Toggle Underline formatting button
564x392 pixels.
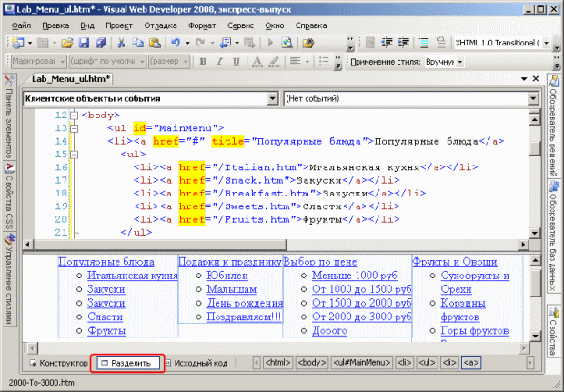[235, 62]
